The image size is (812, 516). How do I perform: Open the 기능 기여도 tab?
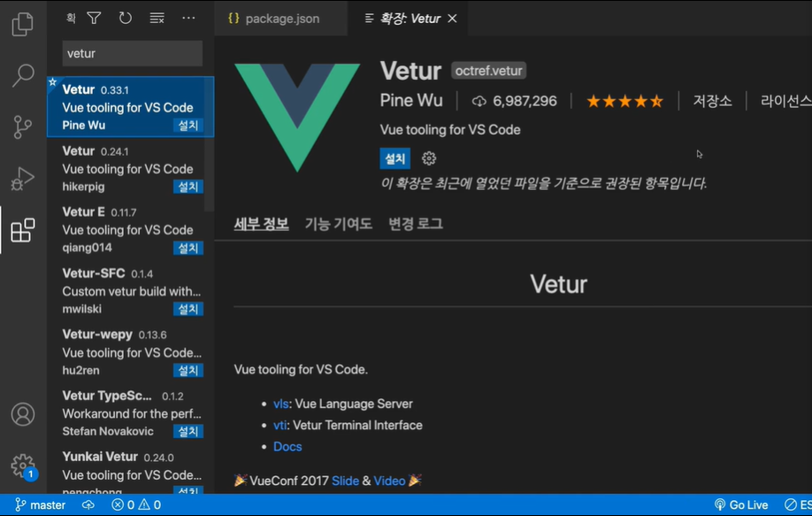[x=338, y=224]
